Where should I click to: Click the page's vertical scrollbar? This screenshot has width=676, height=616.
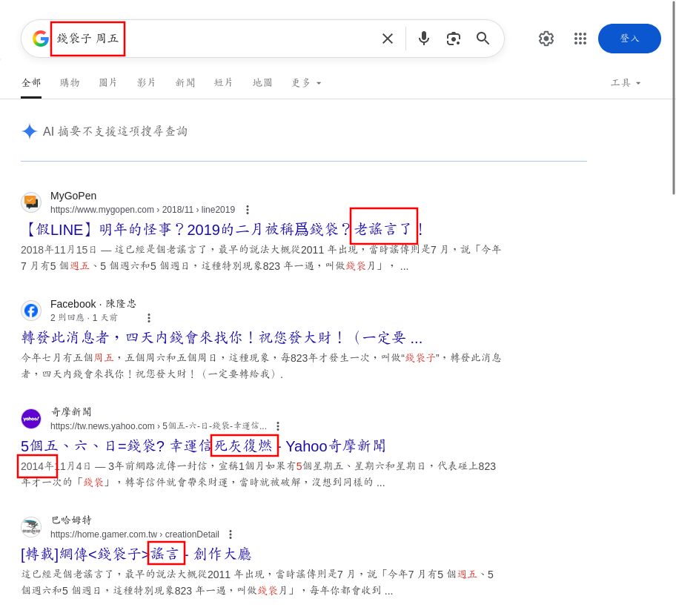[673, 96]
